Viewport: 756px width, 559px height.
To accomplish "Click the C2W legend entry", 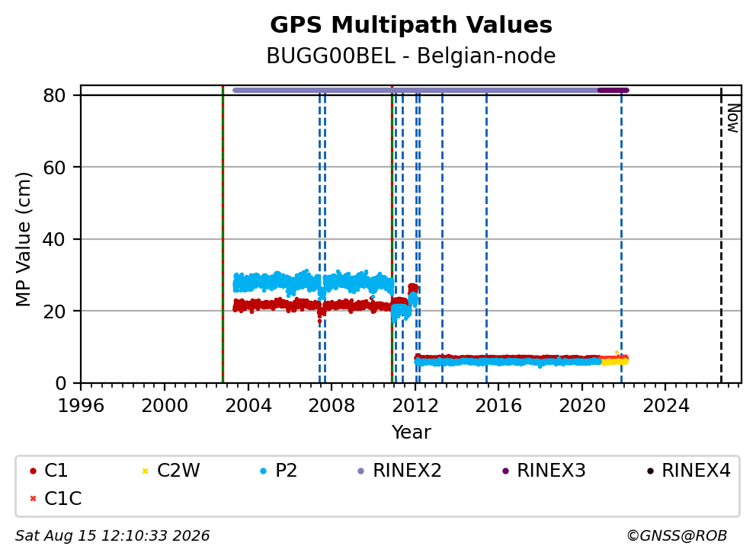I will pyautogui.click(x=171, y=471).
